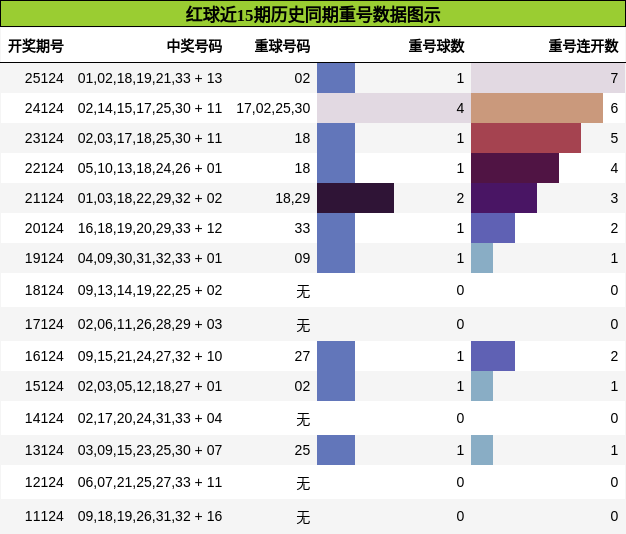Select winning numbers 06,07,21,25,27,33 + 11
Image resolution: width=626 pixels, height=534 pixels.
(x=150, y=482)
